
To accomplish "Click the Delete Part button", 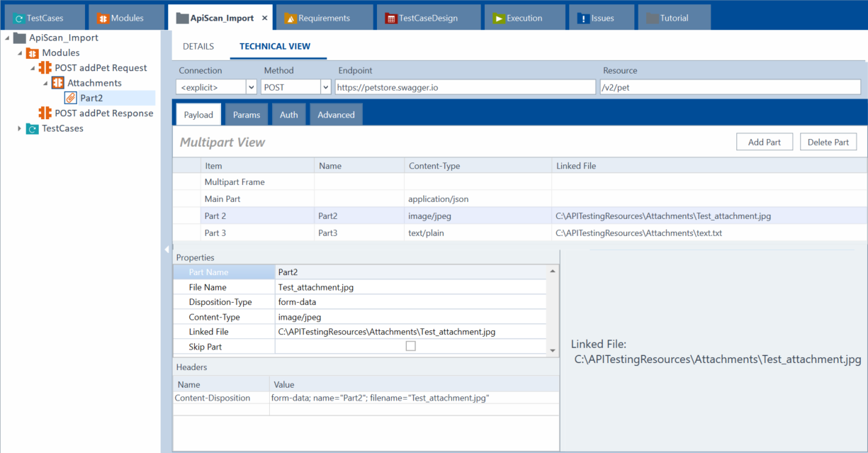I will pos(828,142).
